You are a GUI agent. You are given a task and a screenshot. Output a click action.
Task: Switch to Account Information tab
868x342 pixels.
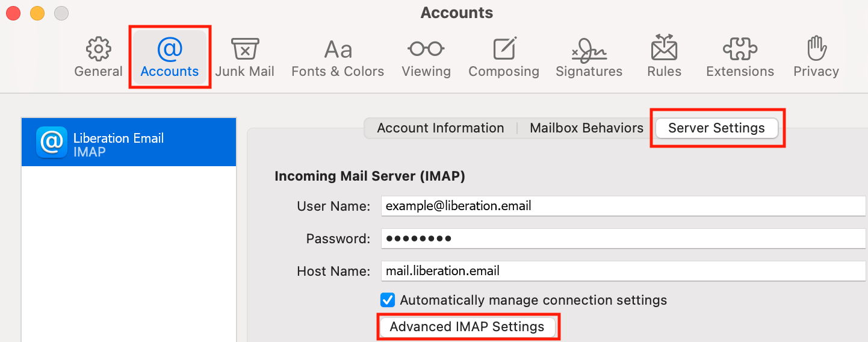(441, 128)
